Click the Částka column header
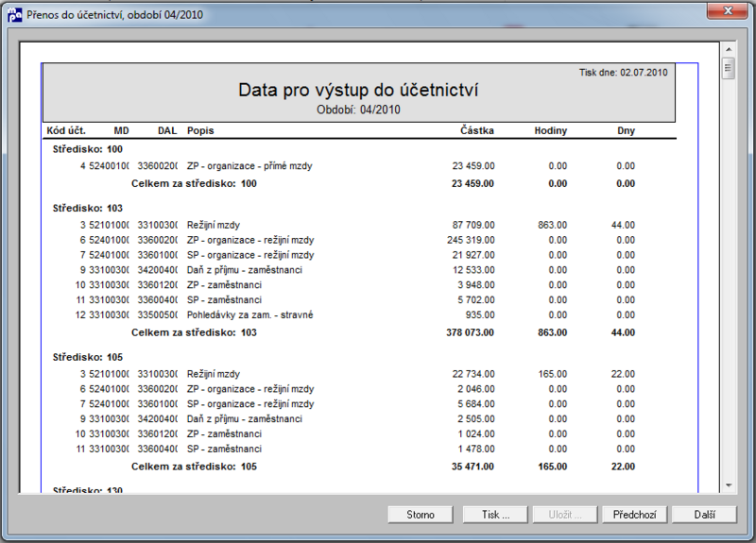756x543 pixels. (x=477, y=130)
